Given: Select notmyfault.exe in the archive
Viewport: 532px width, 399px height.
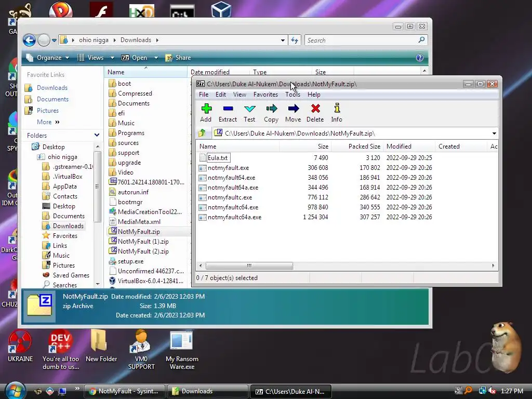Looking at the screenshot, I should [x=228, y=168].
